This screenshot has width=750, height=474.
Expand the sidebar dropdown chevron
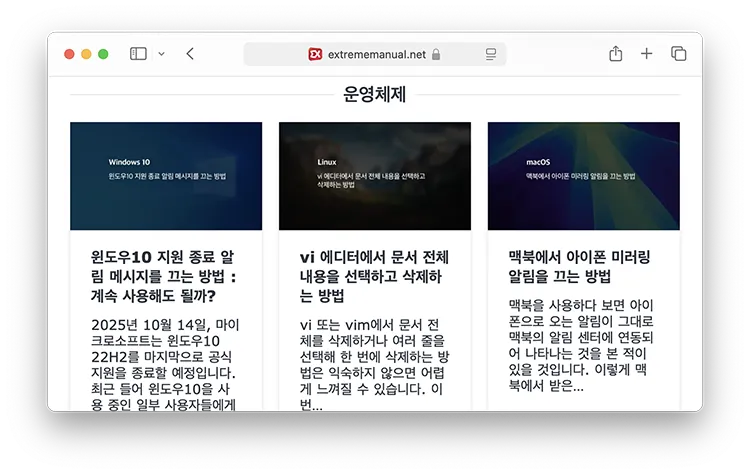[162, 54]
